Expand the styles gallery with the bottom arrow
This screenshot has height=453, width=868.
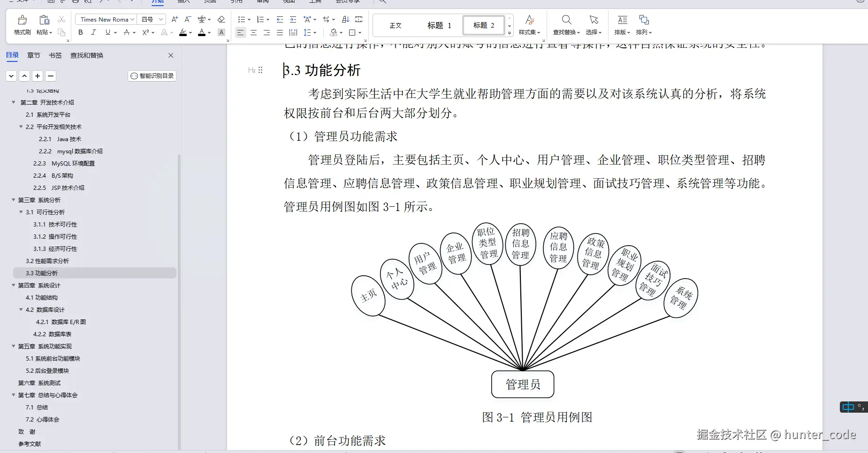coord(510,33)
